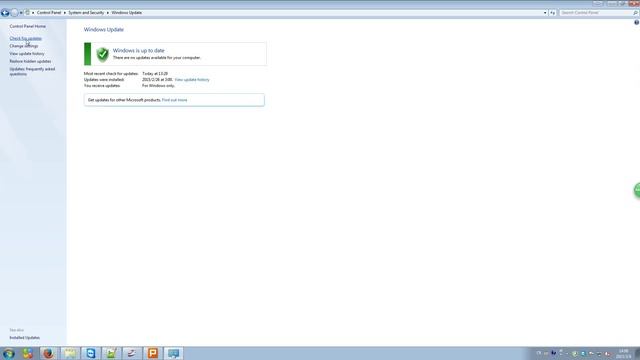This screenshot has width=640, height=360.
Task: Select System and Security breadcrumb
Action: coord(86,13)
